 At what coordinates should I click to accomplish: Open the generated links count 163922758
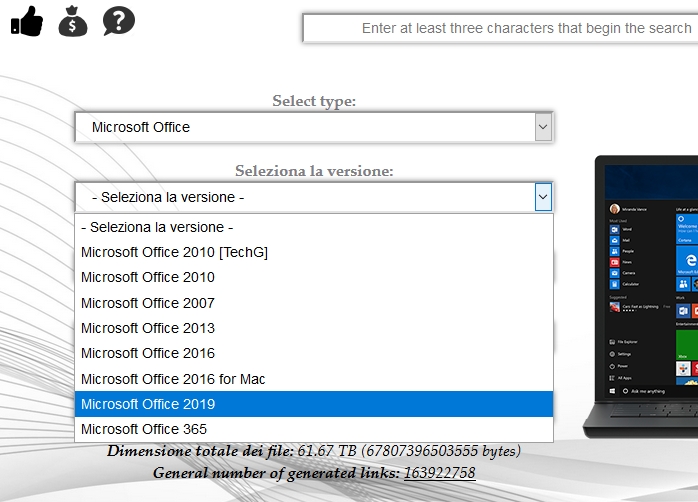(x=439, y=473)
